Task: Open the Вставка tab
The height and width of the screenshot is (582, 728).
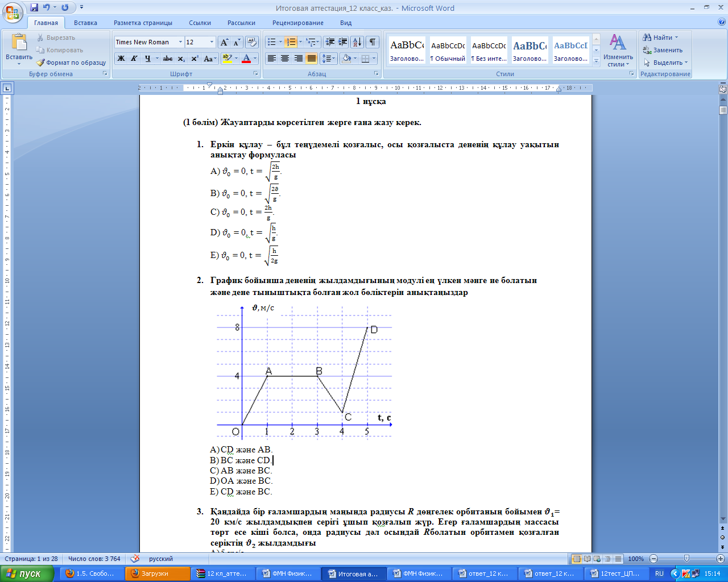Action: [x=85, y=23]
